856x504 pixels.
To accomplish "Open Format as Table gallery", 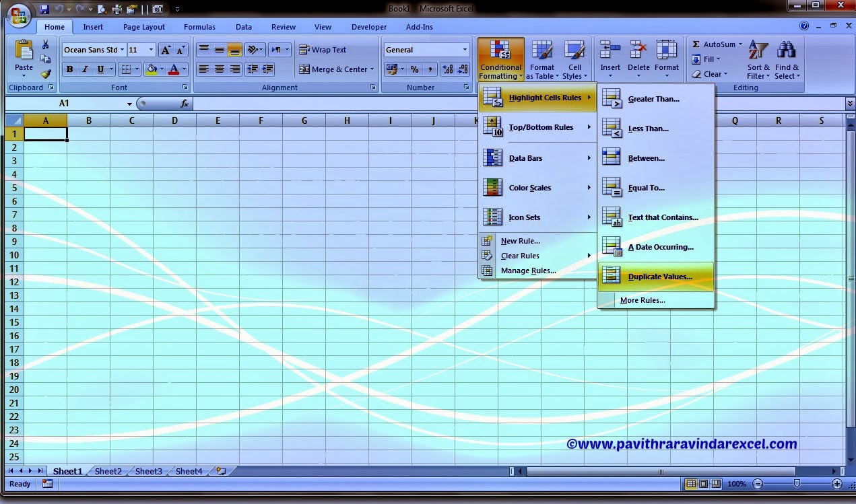I will tap(542, 60).
